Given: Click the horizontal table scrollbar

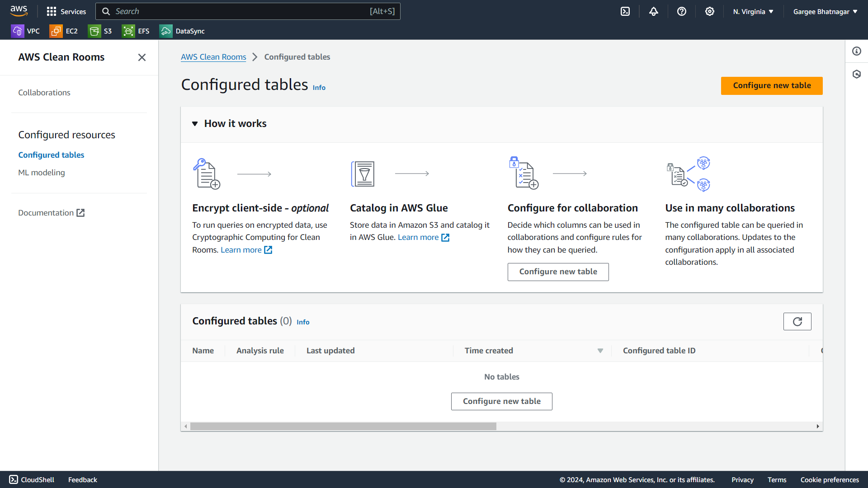Looking at the screenshot, I should click(343, 427).
